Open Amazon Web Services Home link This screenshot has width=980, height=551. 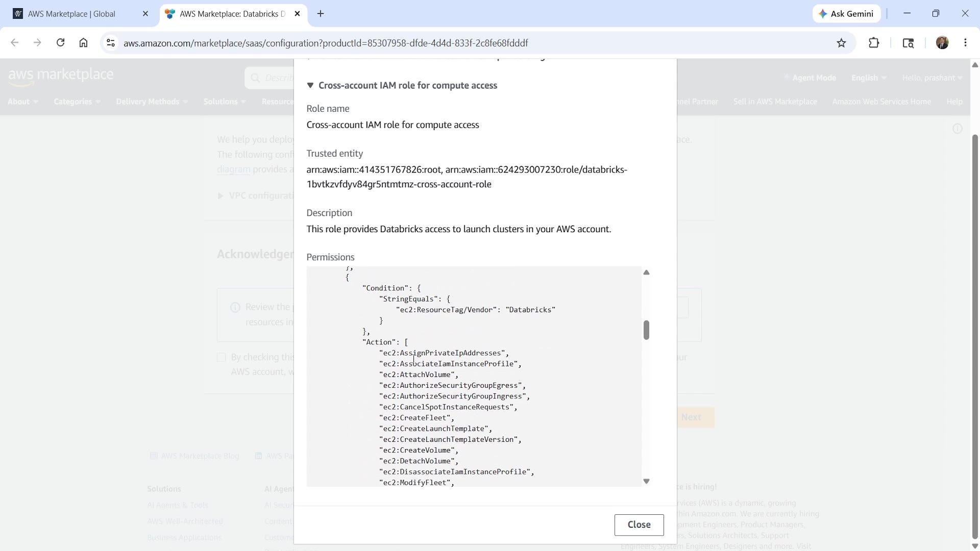[881, 102]
